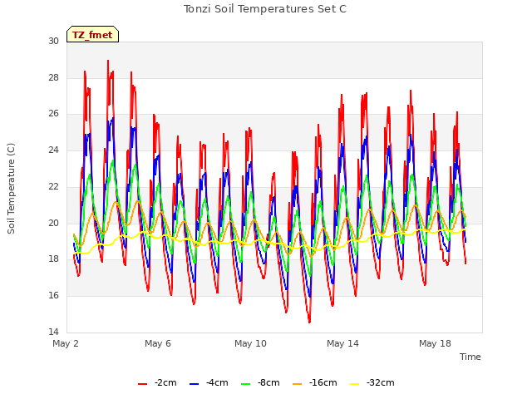532x399 pixels.
Task: Toggle the -32cm legend entry
Action: [372, 382]
